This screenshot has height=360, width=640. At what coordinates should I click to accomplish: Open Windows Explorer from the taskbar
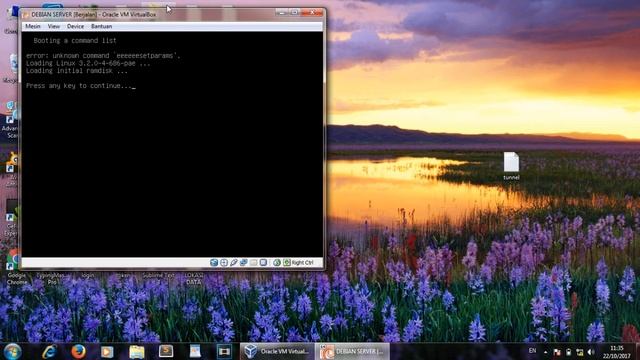tap(137, 351)
